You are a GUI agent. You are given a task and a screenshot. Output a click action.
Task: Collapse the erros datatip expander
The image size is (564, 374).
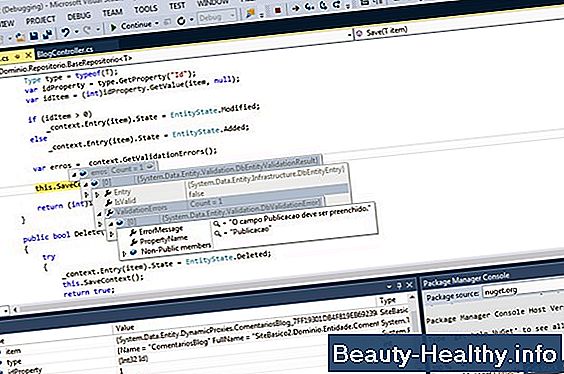[74, 174]
